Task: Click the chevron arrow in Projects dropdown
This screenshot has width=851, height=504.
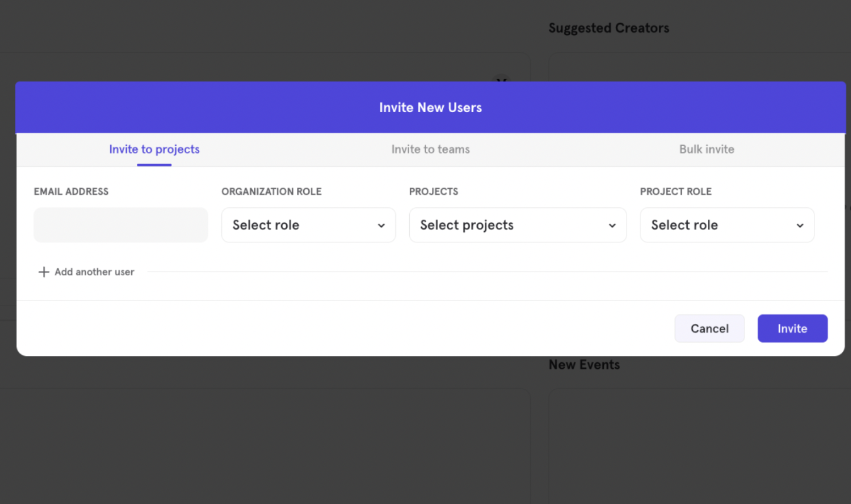Action: (x=612, y=226)
